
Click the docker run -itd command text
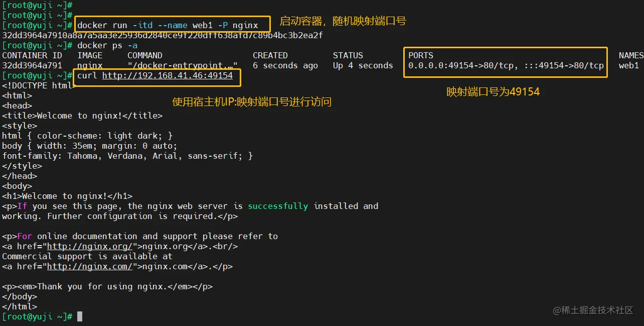(x=168, y=25)
